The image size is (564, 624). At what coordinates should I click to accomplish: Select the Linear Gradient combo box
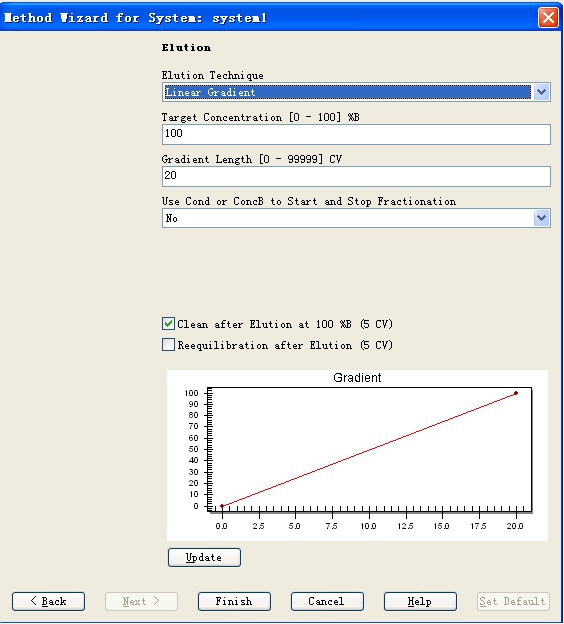(356, 92)
